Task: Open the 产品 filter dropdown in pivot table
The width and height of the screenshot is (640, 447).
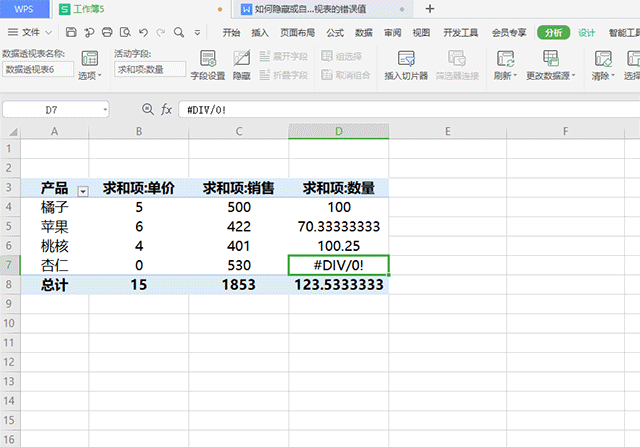Action: [83, 189]
